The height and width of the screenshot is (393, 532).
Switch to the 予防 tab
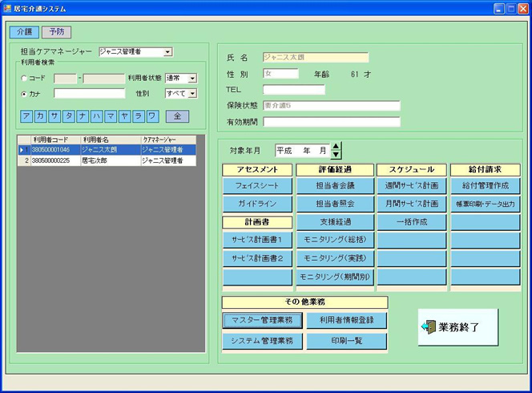[x=56, y=32]
